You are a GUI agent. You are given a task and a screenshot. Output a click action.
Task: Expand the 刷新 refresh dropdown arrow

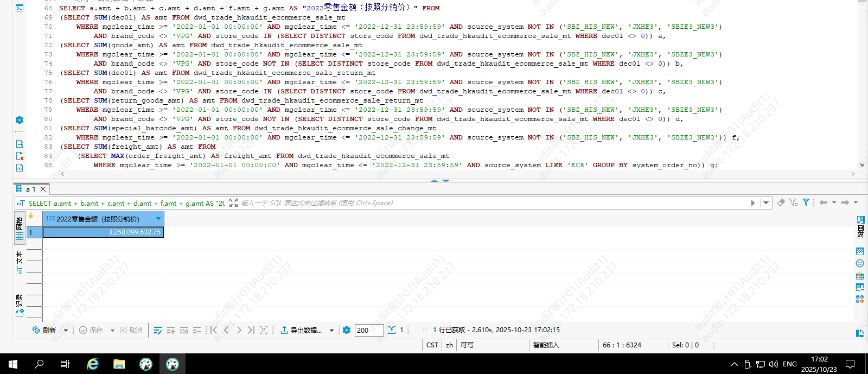click(66, 330)
